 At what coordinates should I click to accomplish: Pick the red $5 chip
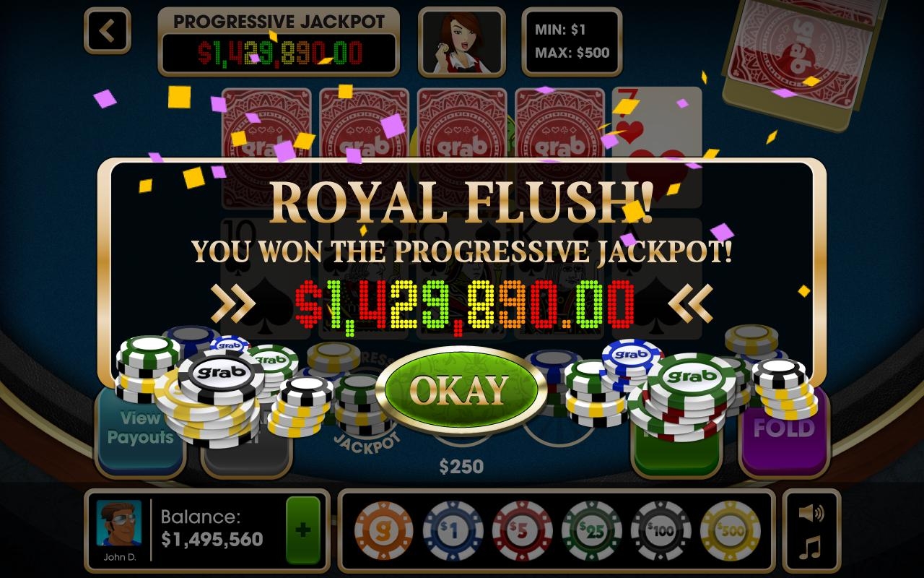(x=522, y=531)
